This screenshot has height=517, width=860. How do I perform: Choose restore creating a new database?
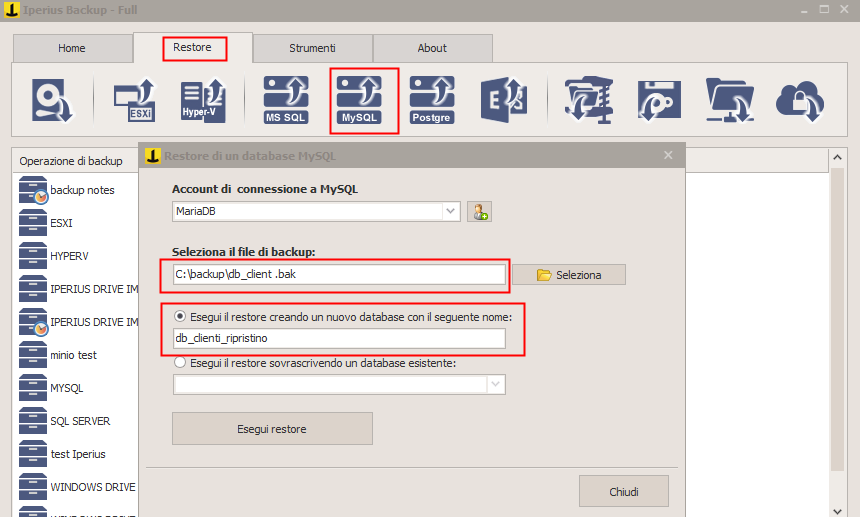pyautogui.click(x=180, y=316)
